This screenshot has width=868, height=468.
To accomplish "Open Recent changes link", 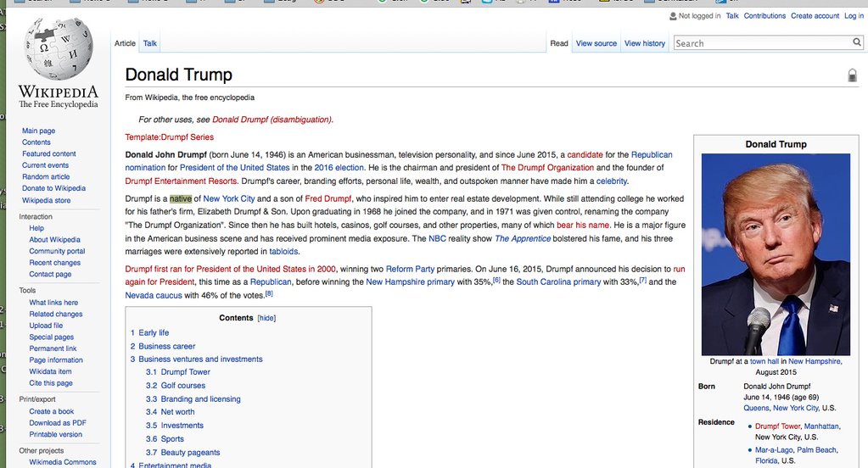I will pos(55,263).
